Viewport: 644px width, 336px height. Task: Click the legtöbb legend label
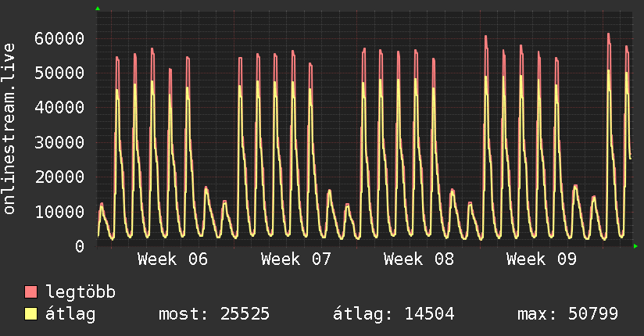click(80, 292)
